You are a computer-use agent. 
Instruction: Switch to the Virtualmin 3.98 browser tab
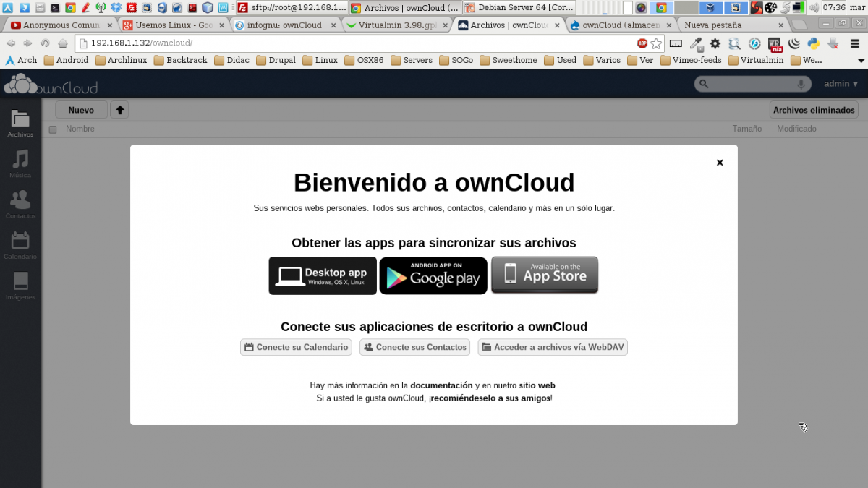point(396,25)
